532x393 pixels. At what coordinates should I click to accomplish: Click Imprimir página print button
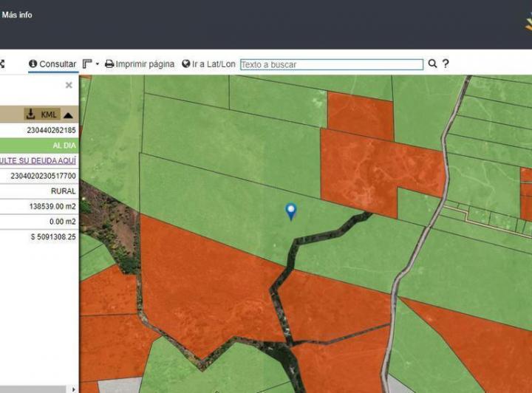[140, 64]
